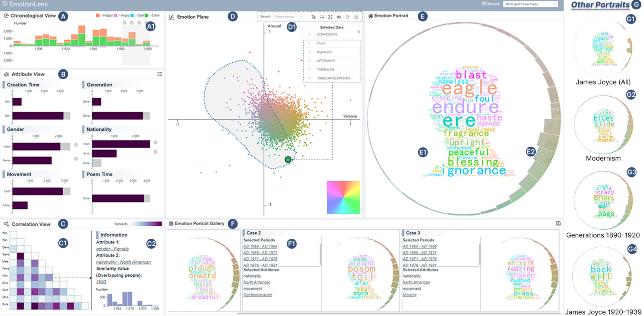Click the save icon in Emotion Portrait Gallery

point(558,223)
